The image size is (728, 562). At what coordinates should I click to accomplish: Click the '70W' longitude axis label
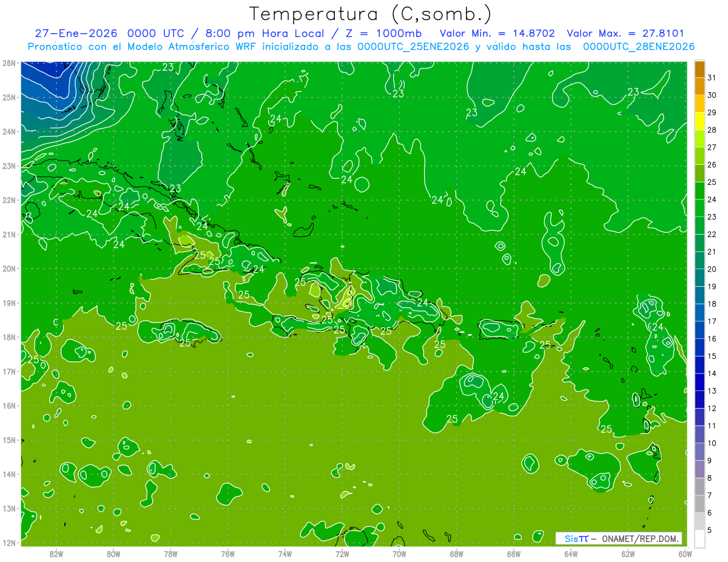click(x=399, y=554)
